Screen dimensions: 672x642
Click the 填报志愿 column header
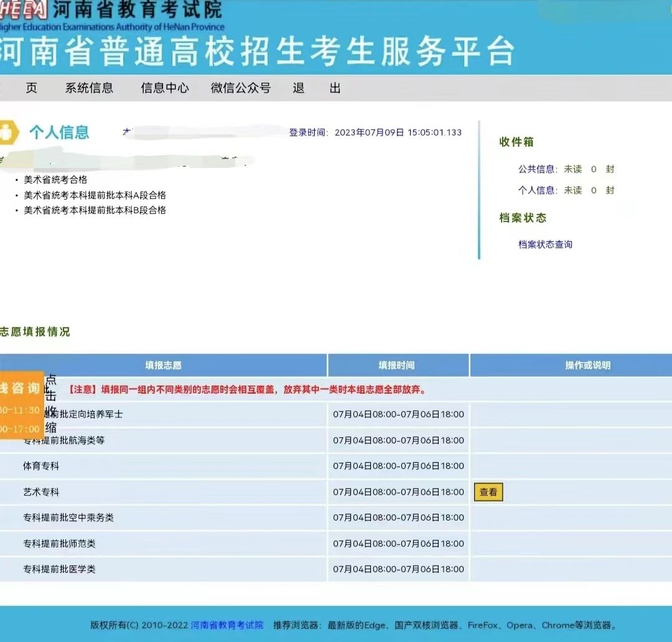click(x=163, y=365)
